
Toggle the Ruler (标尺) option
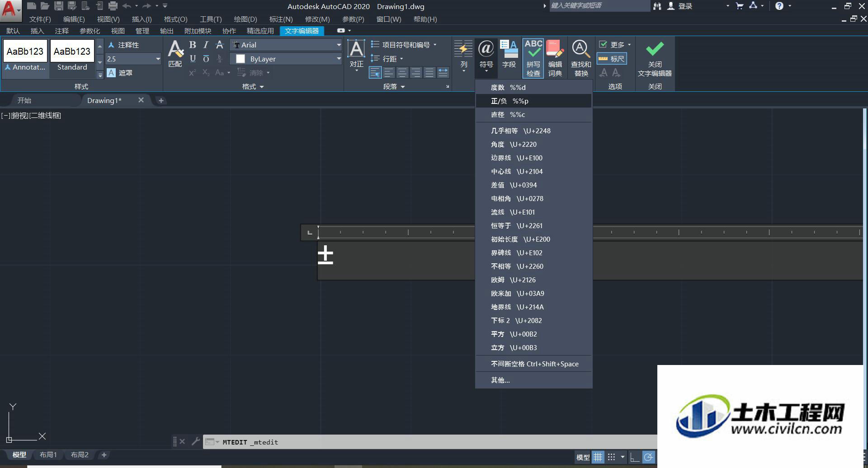point(612,59)
